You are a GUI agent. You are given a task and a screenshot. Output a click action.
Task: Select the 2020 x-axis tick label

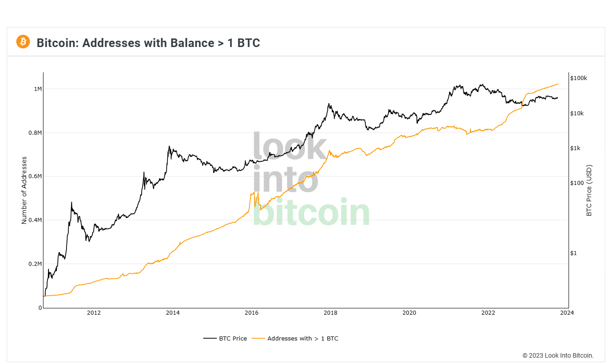409,313
